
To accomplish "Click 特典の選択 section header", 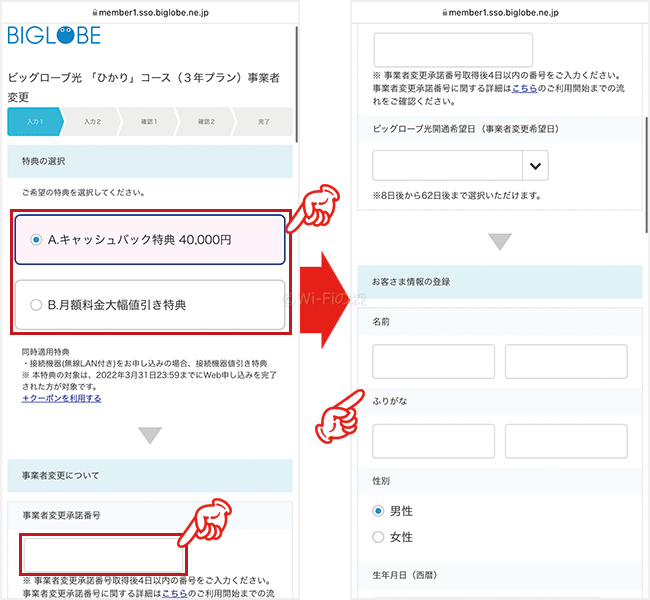I will [150, 161].
